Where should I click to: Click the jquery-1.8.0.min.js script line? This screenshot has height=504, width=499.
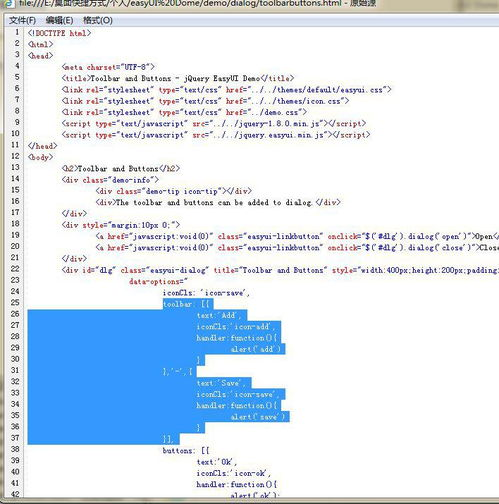point(214,123)
